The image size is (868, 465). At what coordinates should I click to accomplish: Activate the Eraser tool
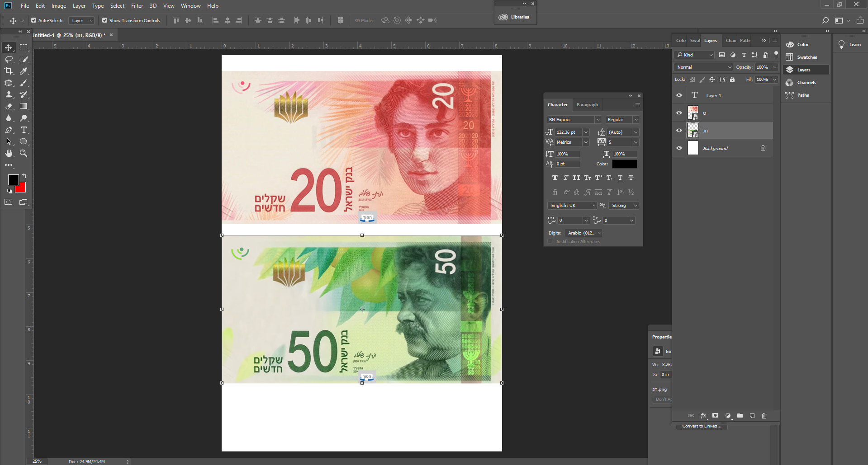[9, 106]
